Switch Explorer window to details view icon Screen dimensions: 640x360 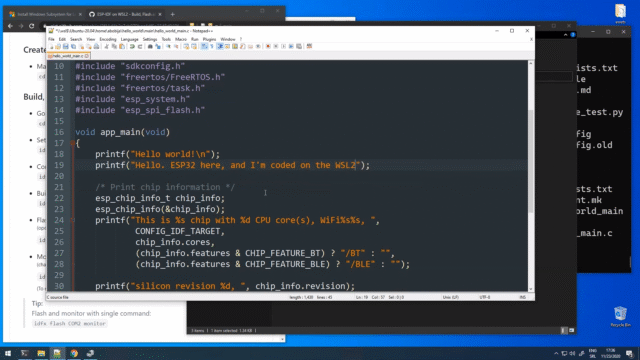[564, 330]
